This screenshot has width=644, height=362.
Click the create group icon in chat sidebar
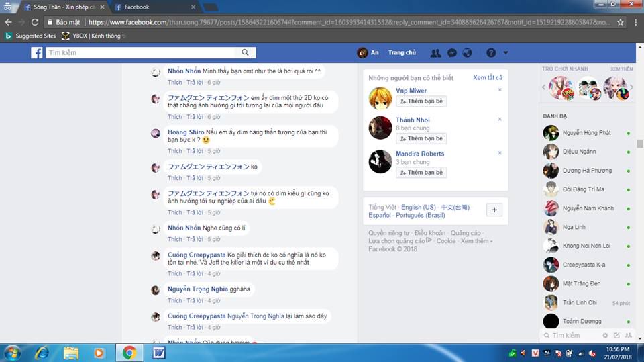(628, 335)
